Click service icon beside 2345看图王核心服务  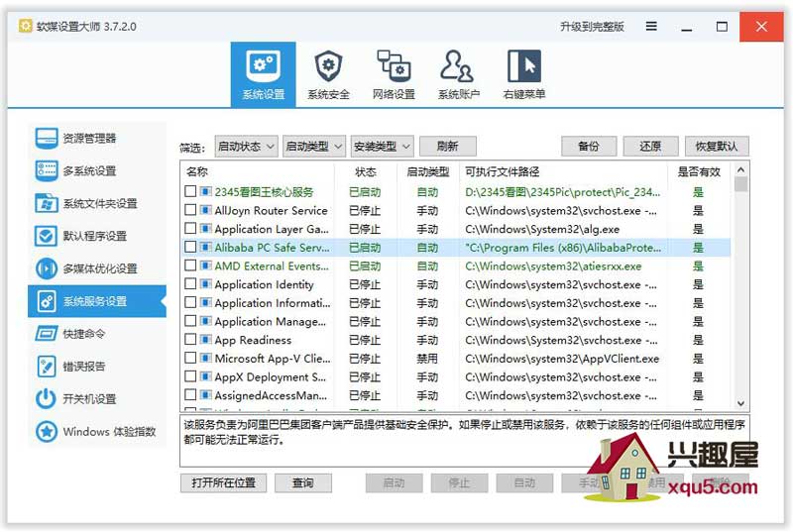[x=205, y=191]
